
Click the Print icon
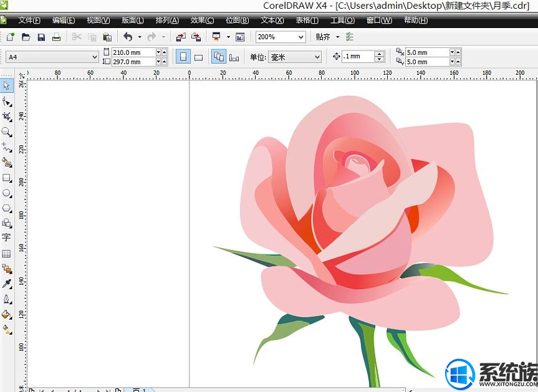tap(56, 37)
